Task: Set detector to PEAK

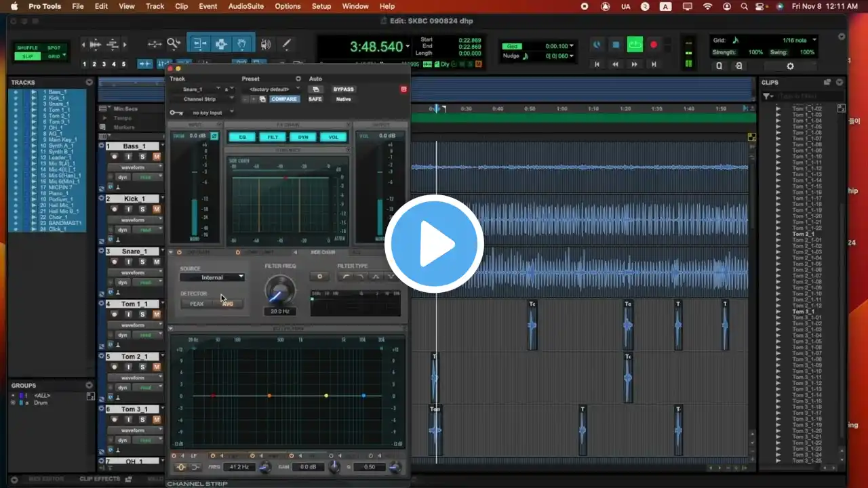Action: [x=197, y=304]
